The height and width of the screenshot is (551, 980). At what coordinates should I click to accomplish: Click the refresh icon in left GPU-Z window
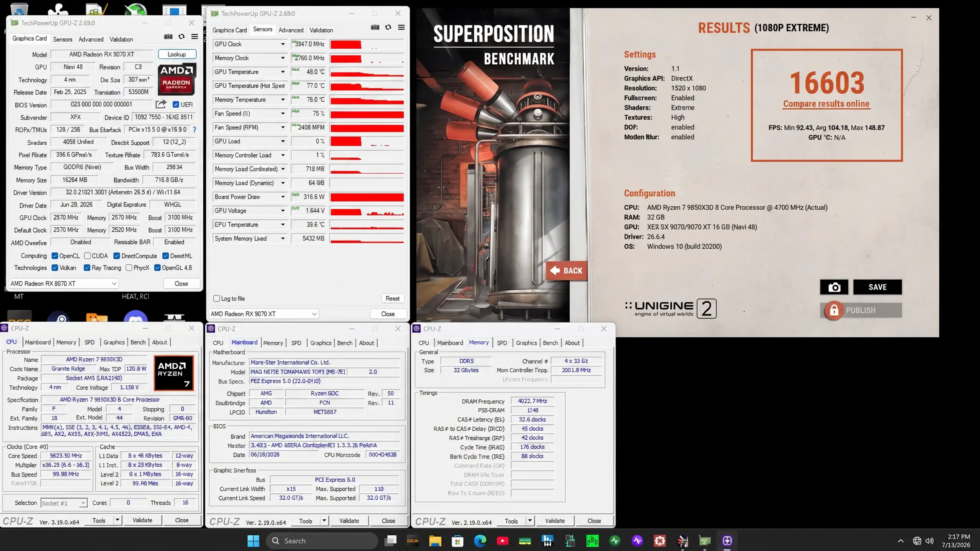click(x=181, y=37)
